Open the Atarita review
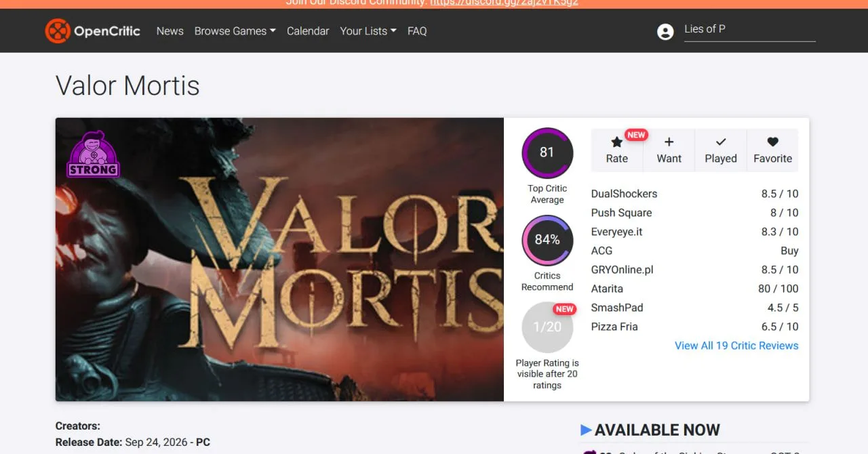This screenshot has width=868, height=454. point(607,289)
